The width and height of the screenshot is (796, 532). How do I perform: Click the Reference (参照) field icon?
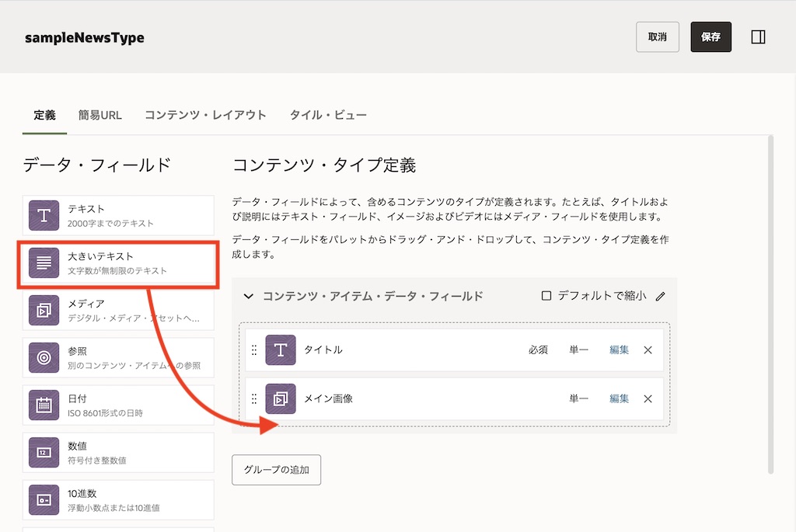(44, 357)
